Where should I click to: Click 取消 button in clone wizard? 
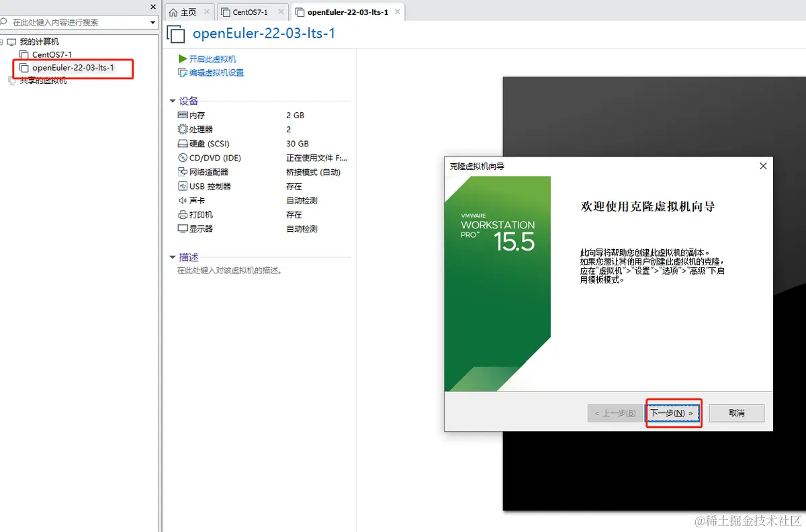pyautogui.click(x=737, y=413)
